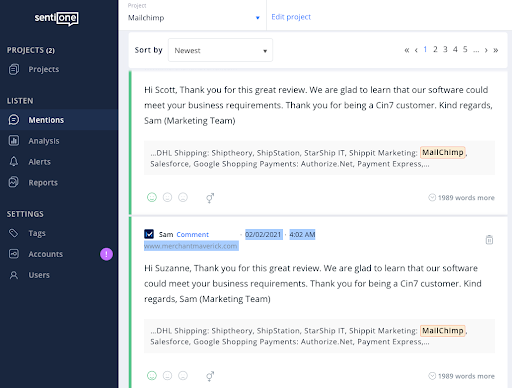Go to Alerts bell icon
The width and height of the screenshot is (512, 388).
tap(14, 162)
